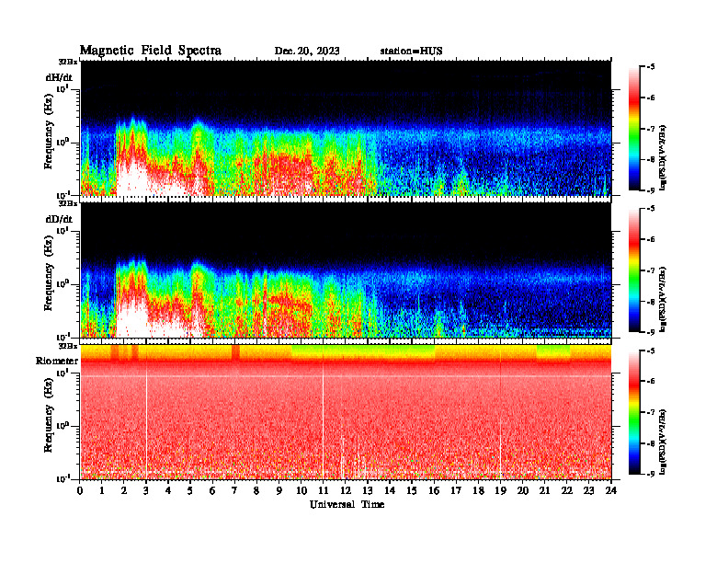
Task: Click hour "0" on the Universal Time axis
Action: (80, 490)
